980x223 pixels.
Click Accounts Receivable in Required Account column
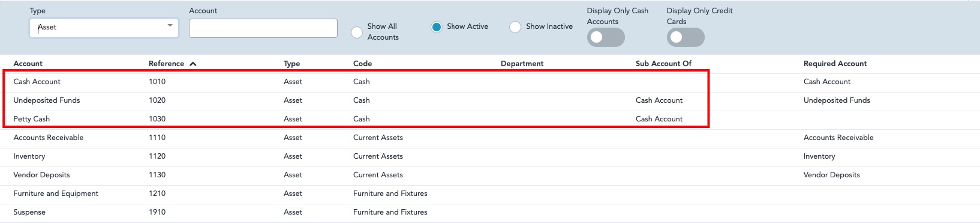click(838, 138)
